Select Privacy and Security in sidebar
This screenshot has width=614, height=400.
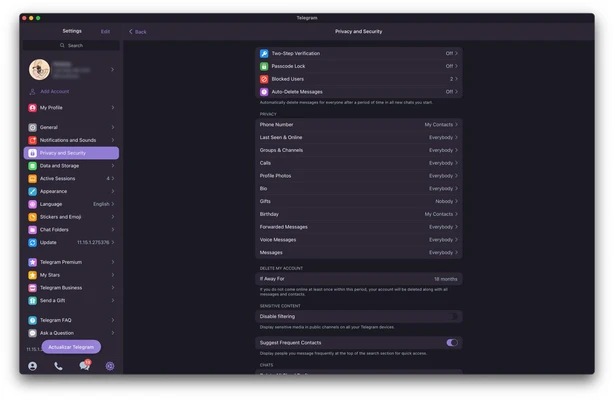(71, 153)
